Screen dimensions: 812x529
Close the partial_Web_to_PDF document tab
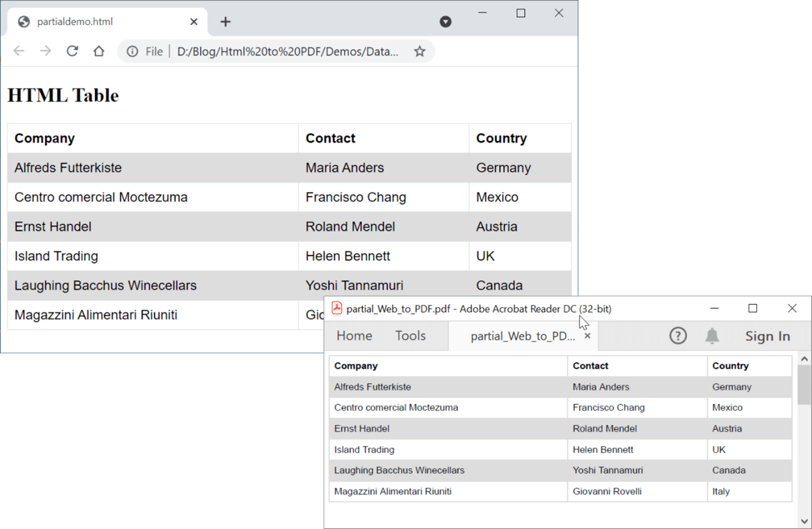tap(588, 336)
